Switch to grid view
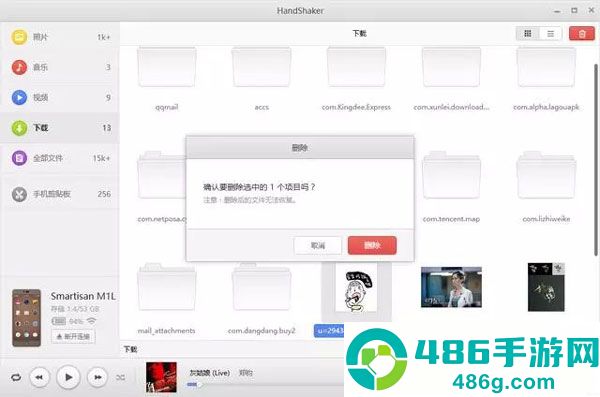The image size is (600, 397). tap(527, 34)
